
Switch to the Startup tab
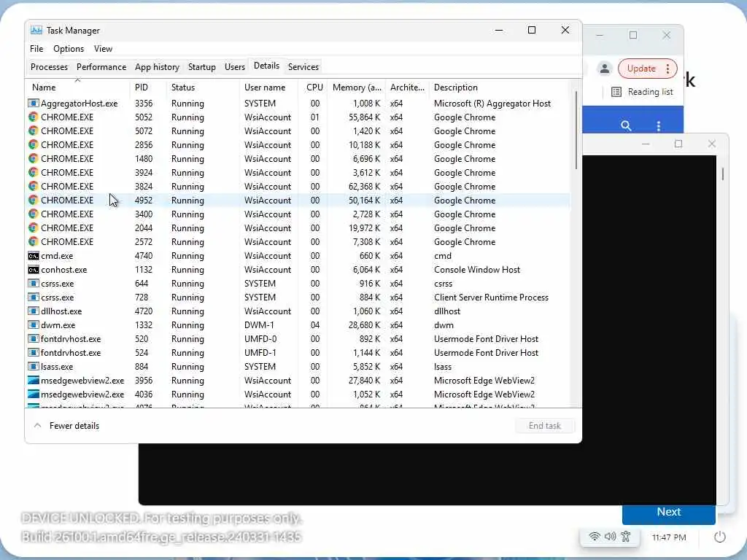point(202,66)
